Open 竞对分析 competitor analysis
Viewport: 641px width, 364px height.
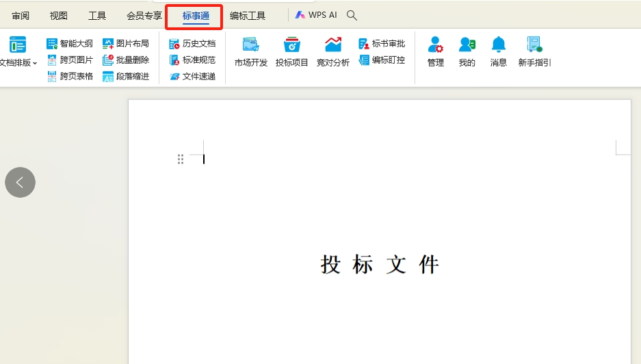pos(332,51)
